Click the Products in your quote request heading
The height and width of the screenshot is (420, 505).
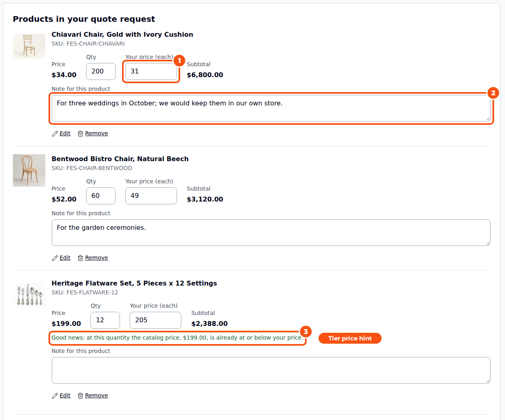click(x=84, y=19)
